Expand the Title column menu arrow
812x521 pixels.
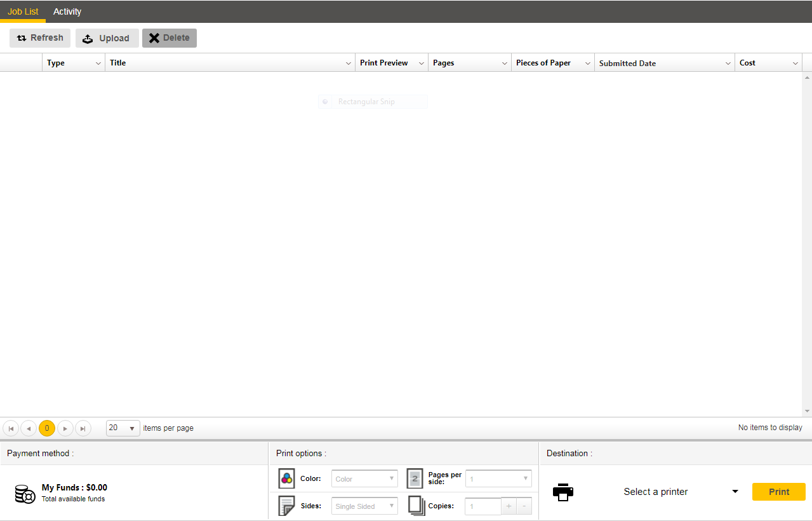[x=349, y=64]
